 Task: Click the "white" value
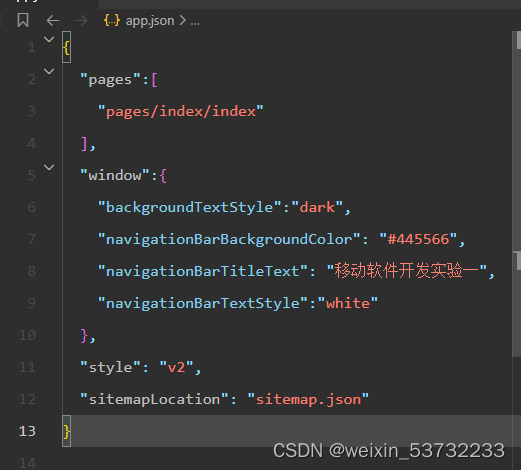348,303
